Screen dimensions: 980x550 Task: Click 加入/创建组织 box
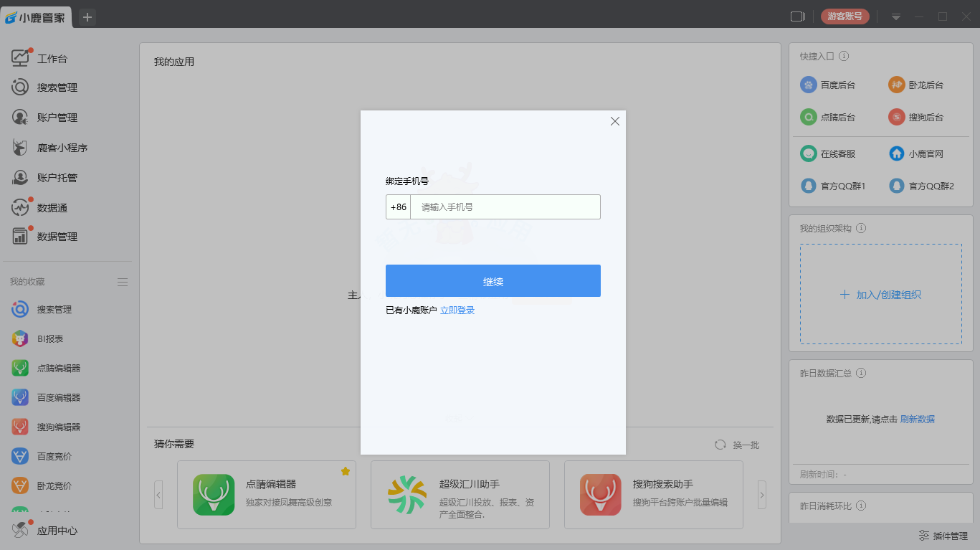pyautogui.click(x=881, y=294)
